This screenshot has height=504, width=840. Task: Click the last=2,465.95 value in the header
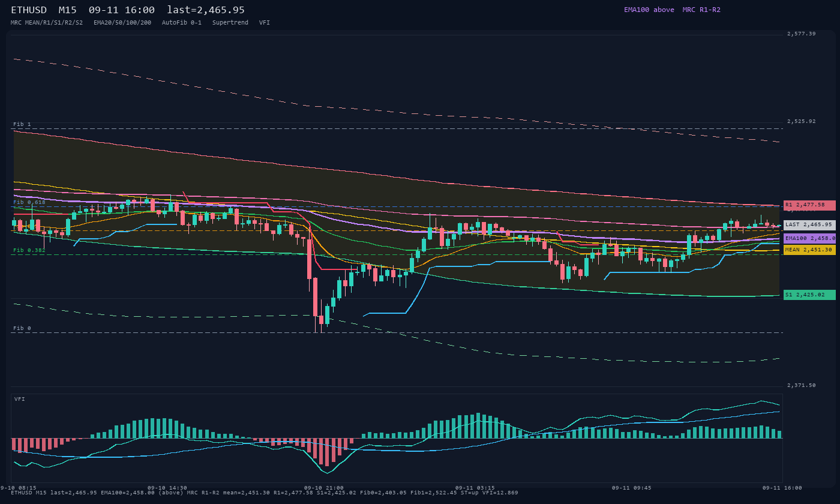(206, 10)
